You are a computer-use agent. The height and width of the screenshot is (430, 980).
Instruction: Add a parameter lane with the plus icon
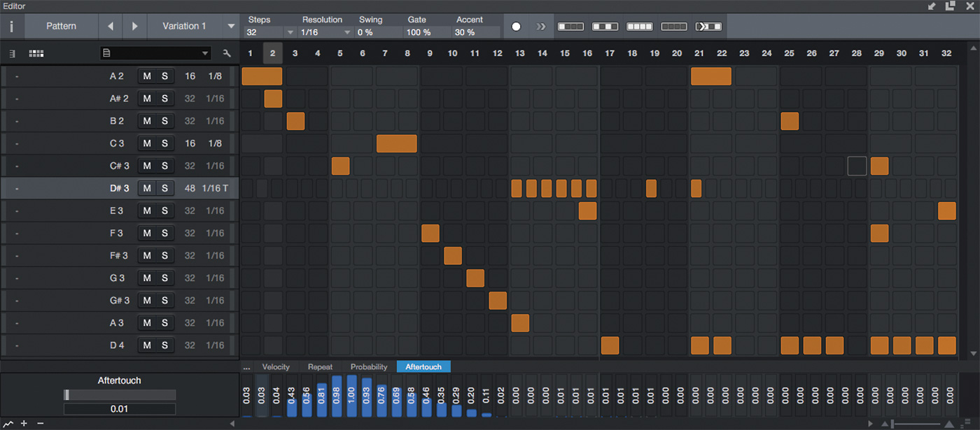tap(24, 424)
